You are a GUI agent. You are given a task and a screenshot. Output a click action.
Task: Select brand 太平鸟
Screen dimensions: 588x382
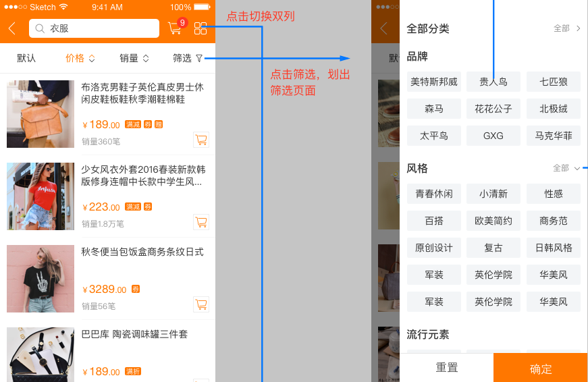point(434,136)
